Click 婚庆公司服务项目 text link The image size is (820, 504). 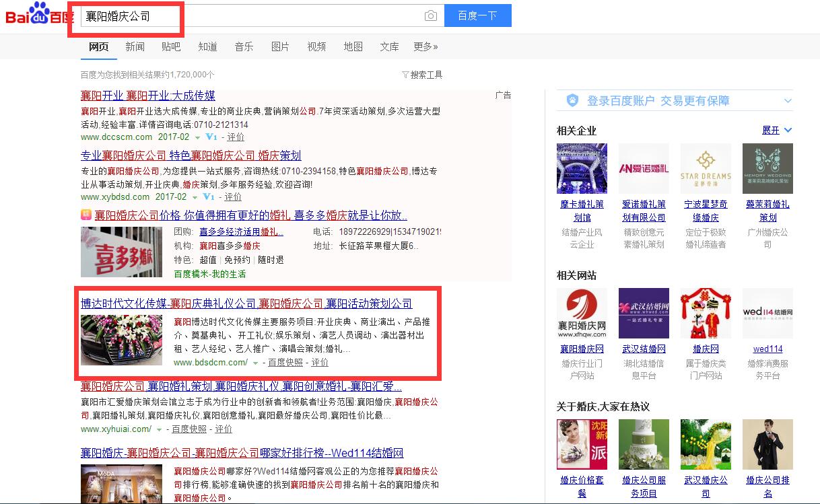644,487
